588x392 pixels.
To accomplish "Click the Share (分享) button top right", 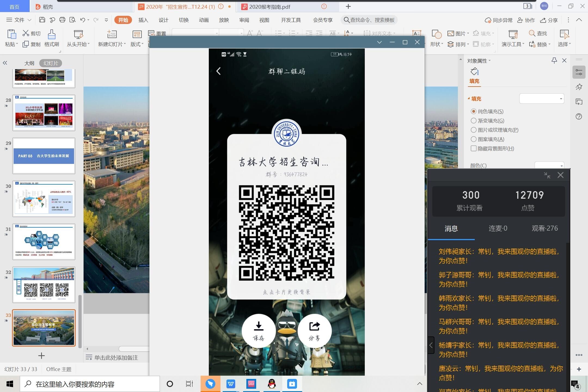I will click(549, 20).
